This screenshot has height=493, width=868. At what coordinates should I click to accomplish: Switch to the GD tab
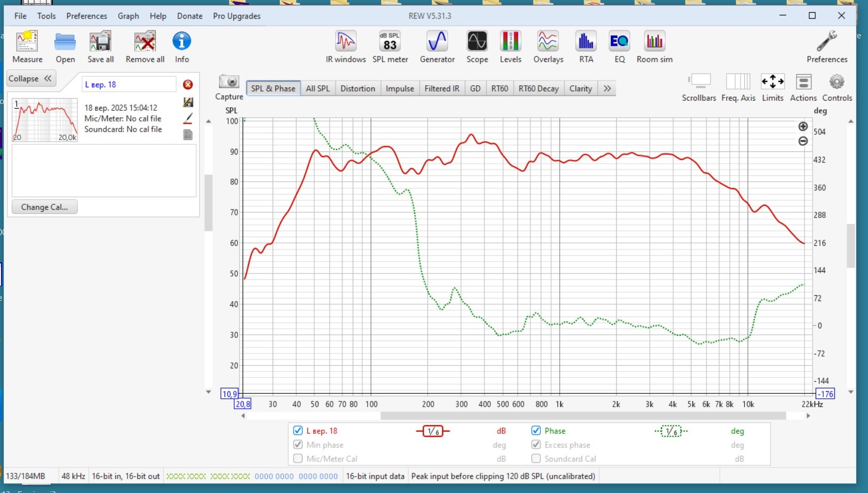coord(475,88)
